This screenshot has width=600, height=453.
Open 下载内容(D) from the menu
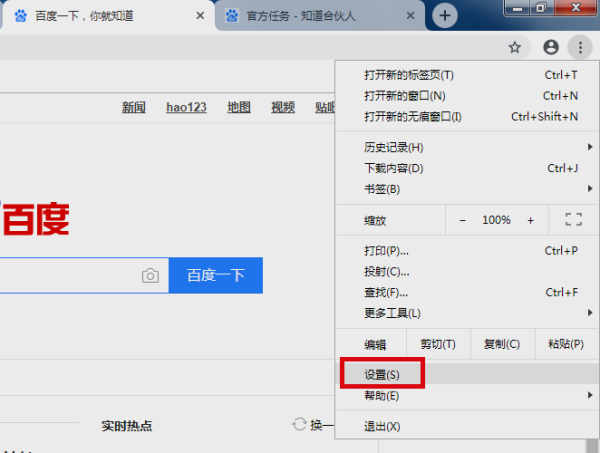pyautogui.click(x=467, y=168)
